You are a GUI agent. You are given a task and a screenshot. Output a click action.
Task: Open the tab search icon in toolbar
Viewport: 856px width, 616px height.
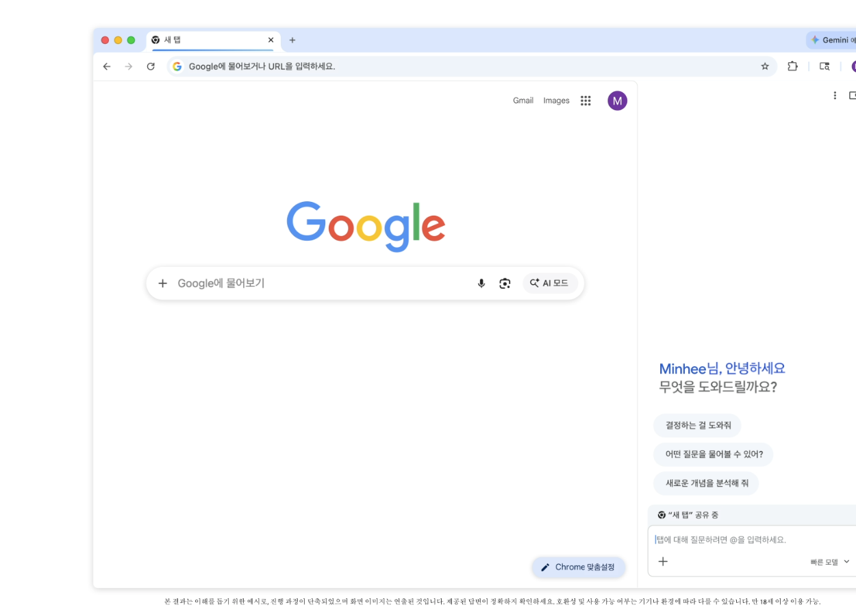[x=824, y=66]
